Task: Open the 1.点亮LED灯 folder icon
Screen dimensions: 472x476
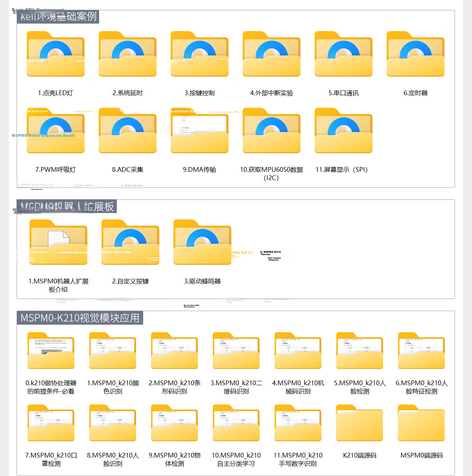Action: [x=55, y=54]
